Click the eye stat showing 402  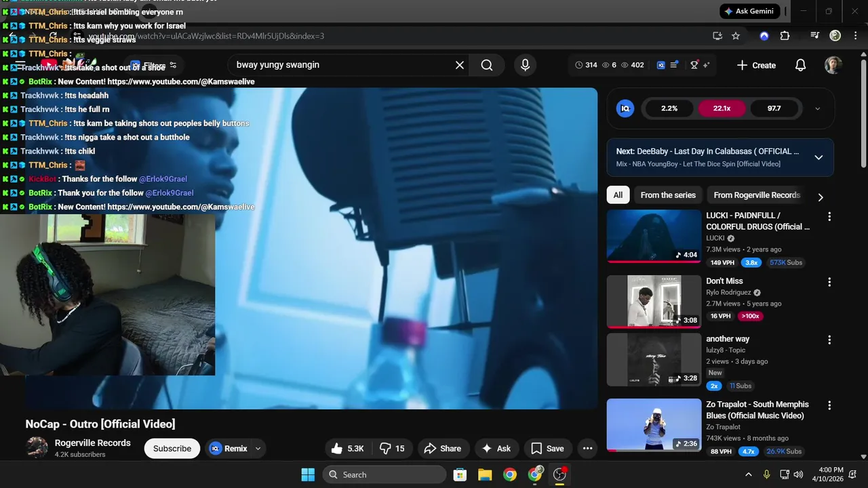coord(633,65)
